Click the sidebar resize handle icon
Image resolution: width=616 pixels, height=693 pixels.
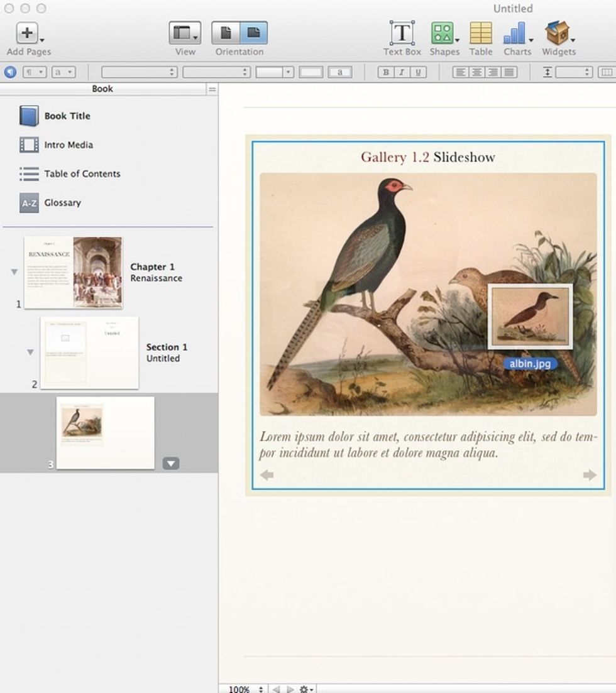(x=212, y=89)
